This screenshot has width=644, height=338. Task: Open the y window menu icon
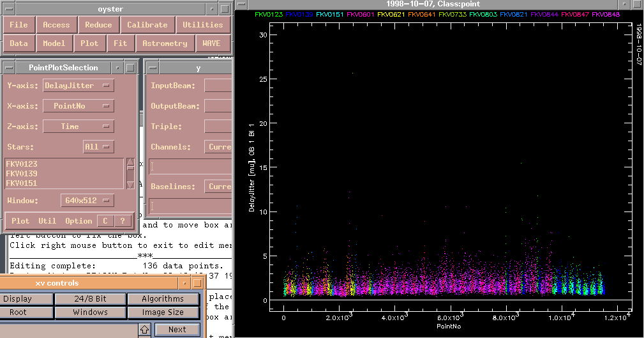pyautogui.click(x=152, y=68)
